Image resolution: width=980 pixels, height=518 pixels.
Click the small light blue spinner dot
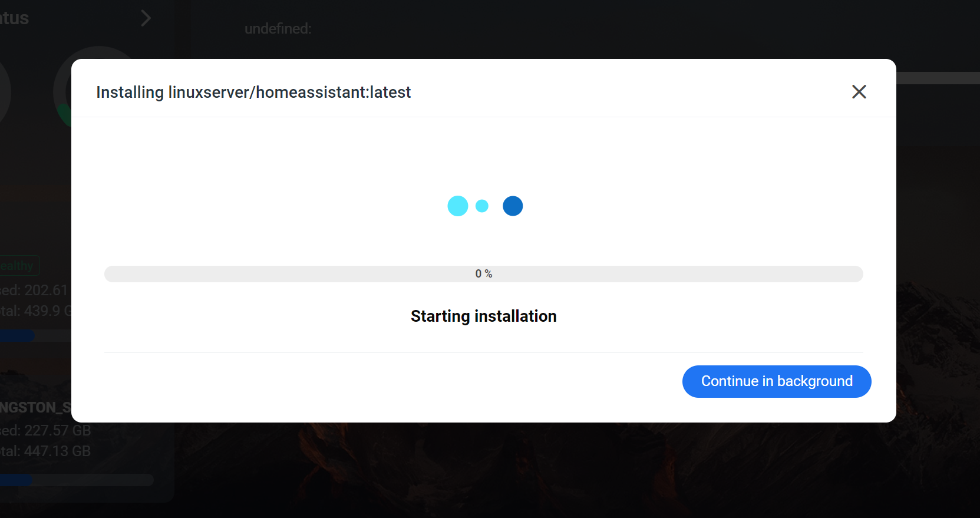[x=482, y=206]
